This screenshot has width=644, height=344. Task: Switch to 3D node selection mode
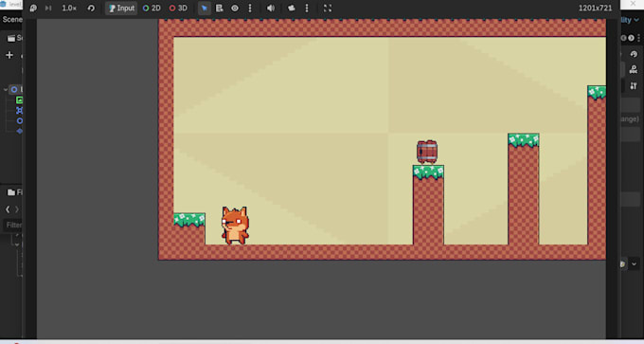[178, 9]
